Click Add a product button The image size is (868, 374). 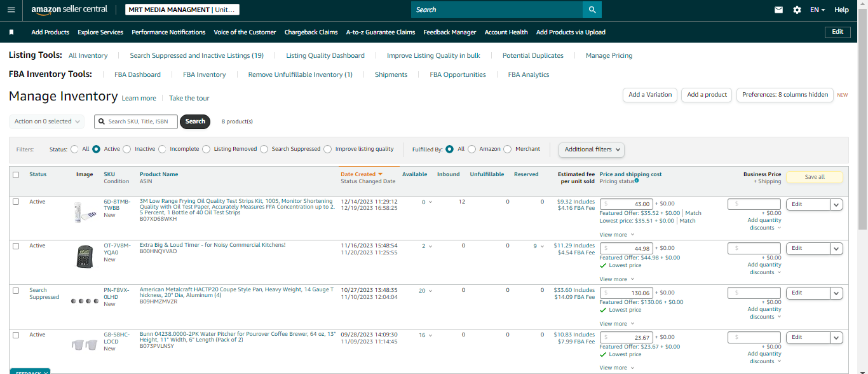[x=707, y=95]
